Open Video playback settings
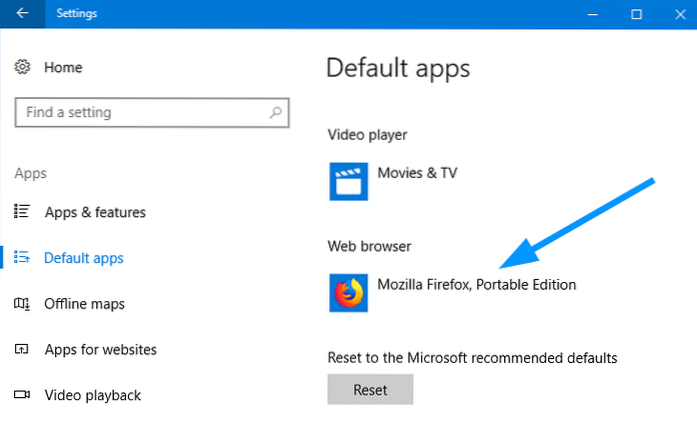This screenshot has height=422, width=697. pyautogui.click(x=92, y=395)
